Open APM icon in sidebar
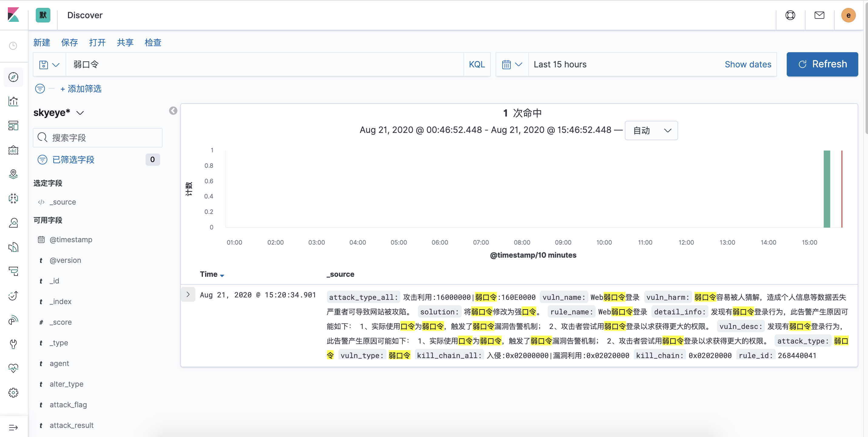868x437 pixels. tap(13, 271)
